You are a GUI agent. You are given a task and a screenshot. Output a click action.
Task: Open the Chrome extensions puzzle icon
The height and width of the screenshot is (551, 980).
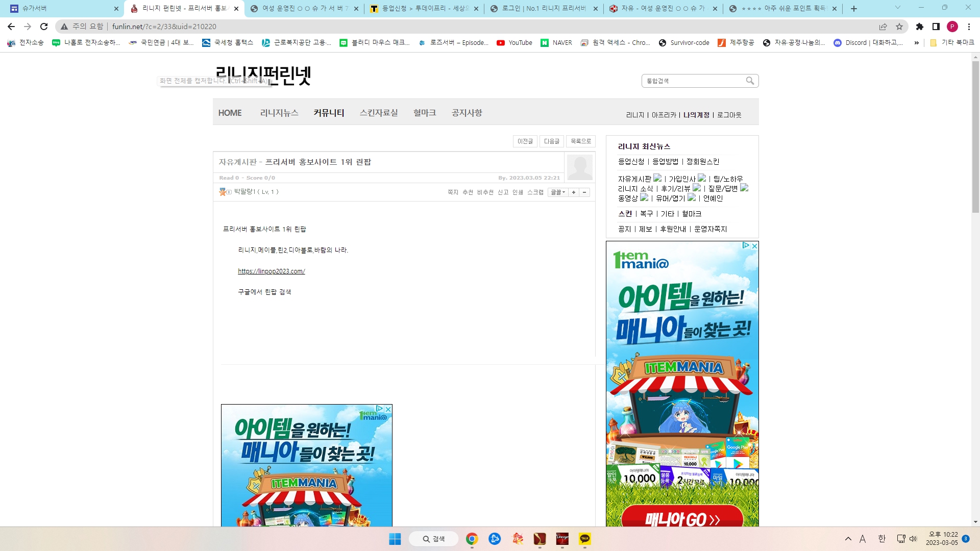(x=920, y=27)
